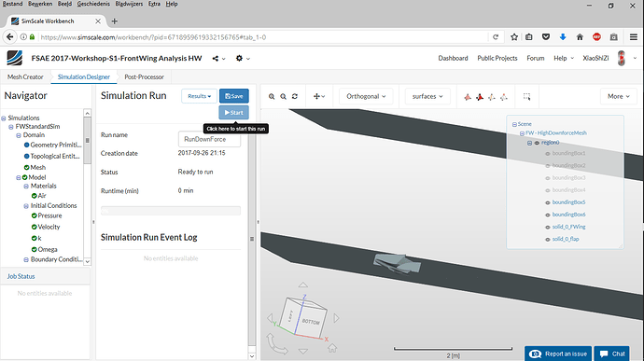Toggle visibility of boundingBox5
This screenshot has height=361, width=644.
tap(548, 202)
